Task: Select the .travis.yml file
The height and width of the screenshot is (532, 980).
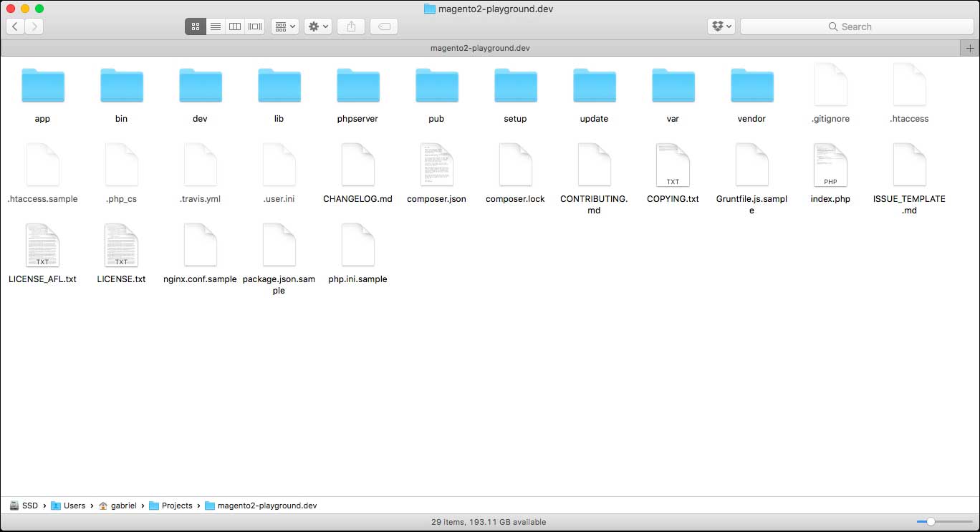Action: coord(201,165)
